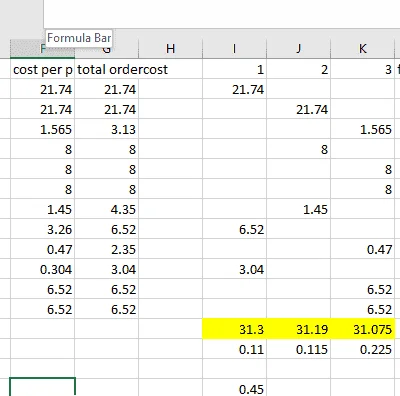Select the 0.11 cell in column I

[234, 349]
